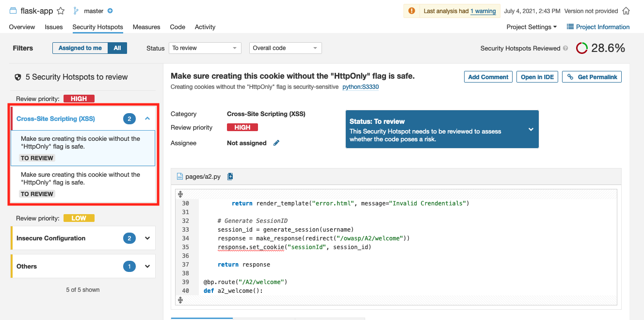
Task: Click line number 30 in the code
Action: point(186,203)
